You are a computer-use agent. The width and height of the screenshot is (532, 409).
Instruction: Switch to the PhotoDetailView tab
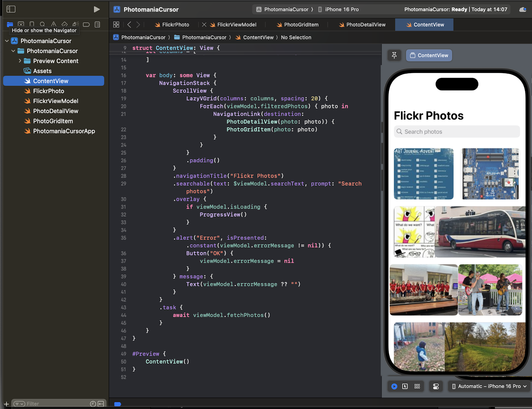coord(362,25)
